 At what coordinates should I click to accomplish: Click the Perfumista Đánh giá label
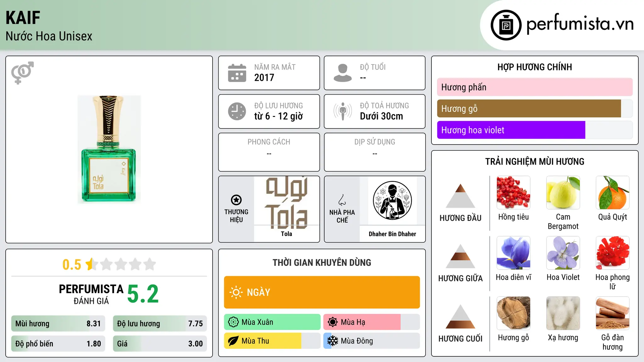(91, 294)
